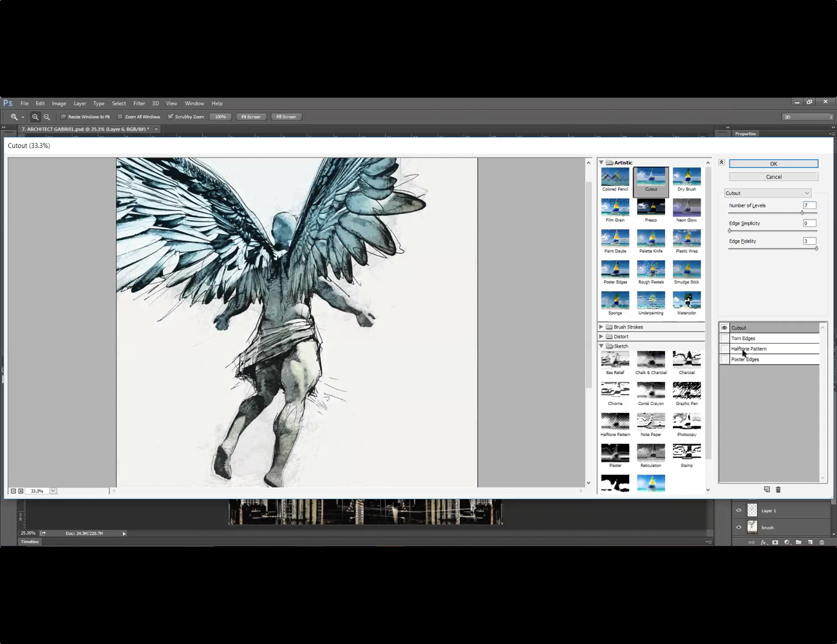Enable Zoom All Windows checkbox
Screen dimensions: 837x644
pyautogui.click(x=120, y=117)
